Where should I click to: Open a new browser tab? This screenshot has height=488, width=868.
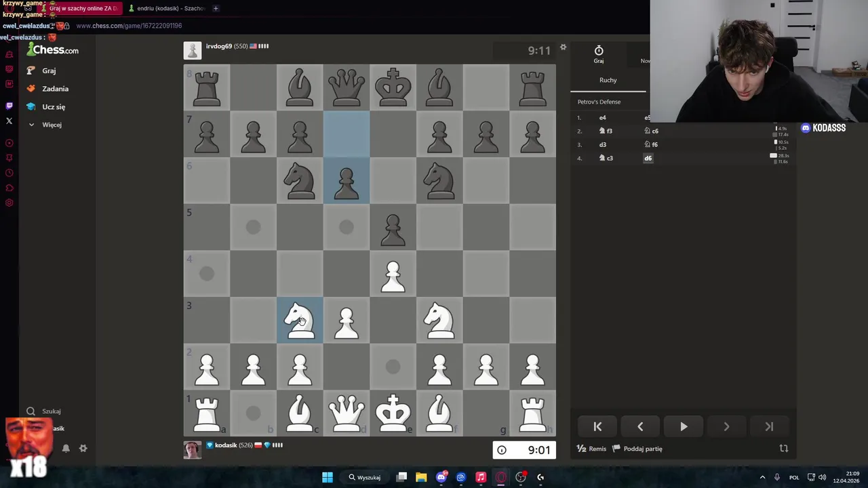click(x=216, y=8)
